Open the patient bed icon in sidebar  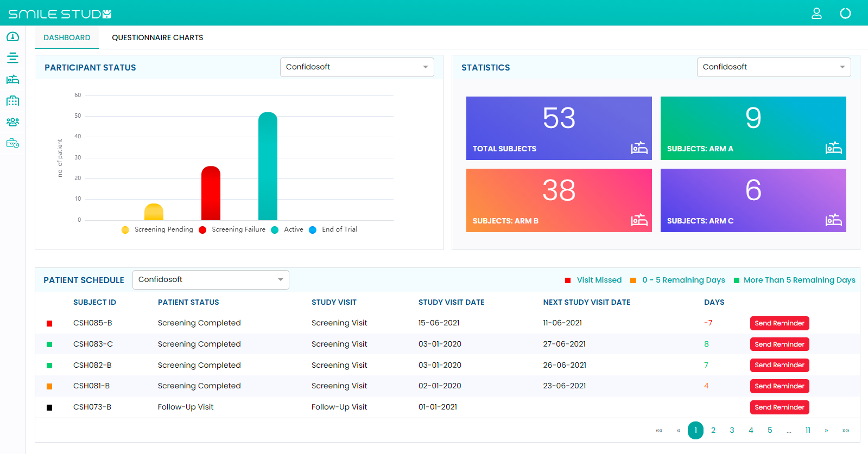(12, 80)
